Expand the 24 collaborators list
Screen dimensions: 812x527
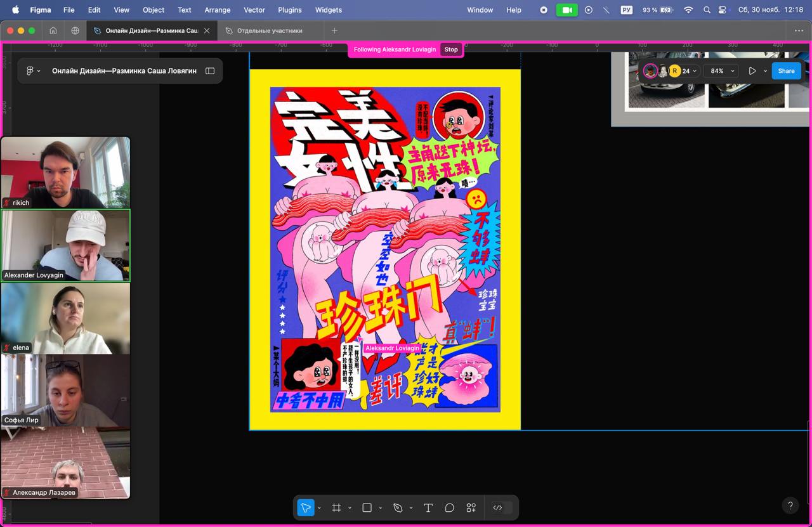tap(690, 71)
